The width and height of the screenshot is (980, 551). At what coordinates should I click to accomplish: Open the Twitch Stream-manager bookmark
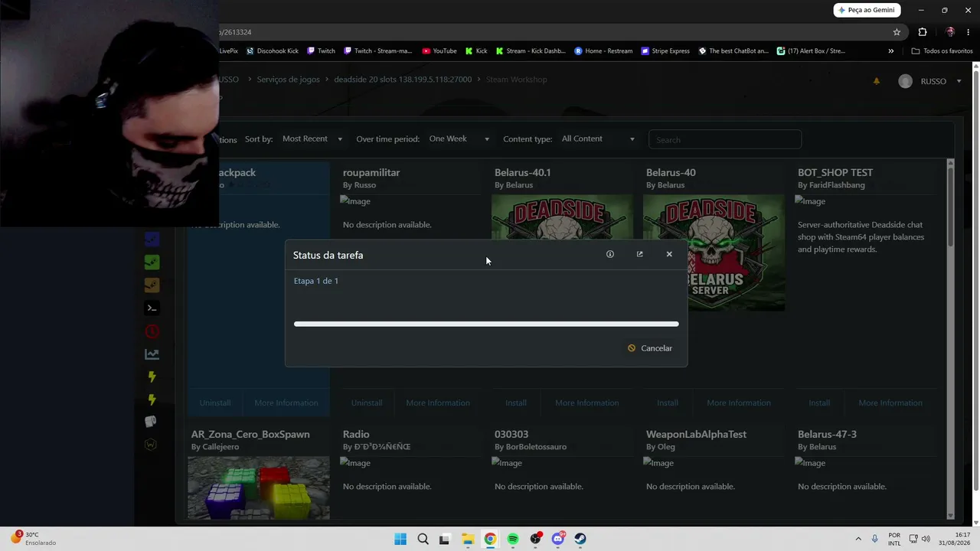[x=378, y=51]
